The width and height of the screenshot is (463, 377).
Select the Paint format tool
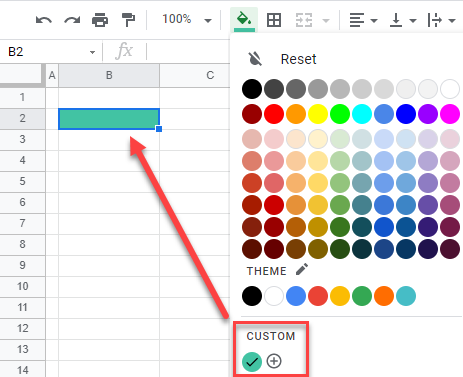128,20
